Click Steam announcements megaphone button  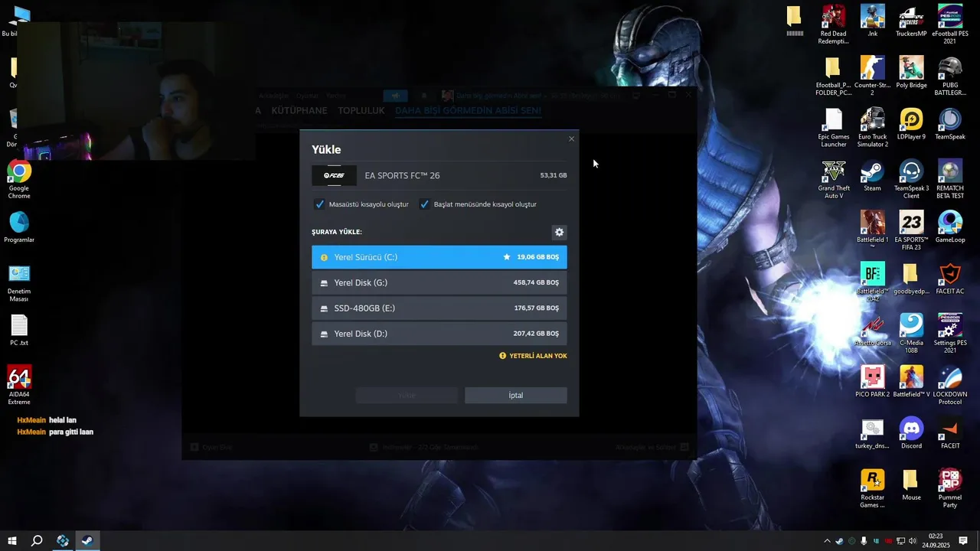(396, 96)
